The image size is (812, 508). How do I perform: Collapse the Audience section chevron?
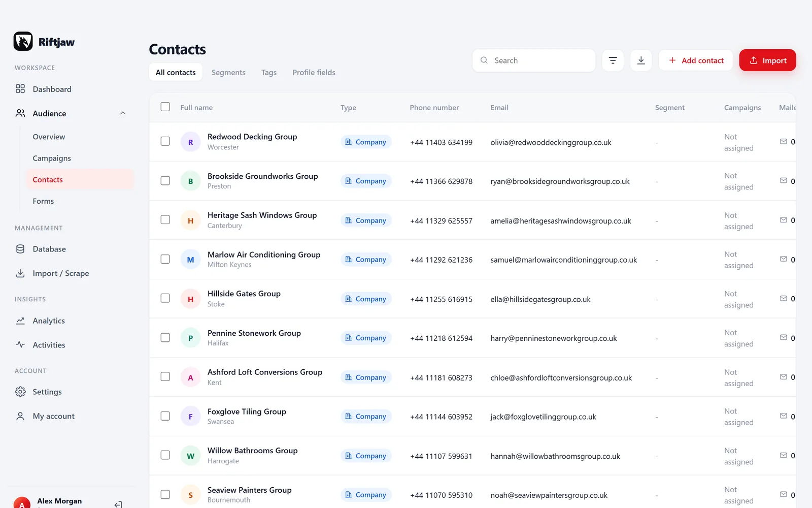[x=123, y=113]
